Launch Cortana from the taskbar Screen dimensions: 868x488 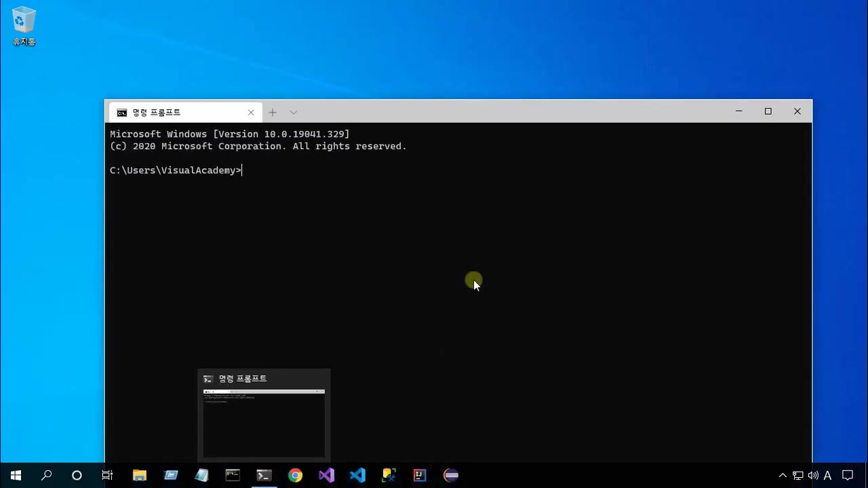tap(77, 475)
